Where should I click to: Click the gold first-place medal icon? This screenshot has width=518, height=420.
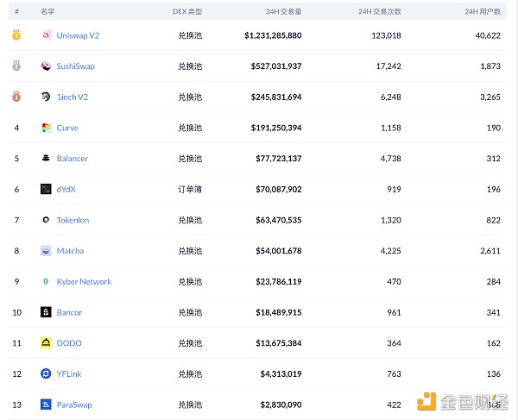point(16,35)
